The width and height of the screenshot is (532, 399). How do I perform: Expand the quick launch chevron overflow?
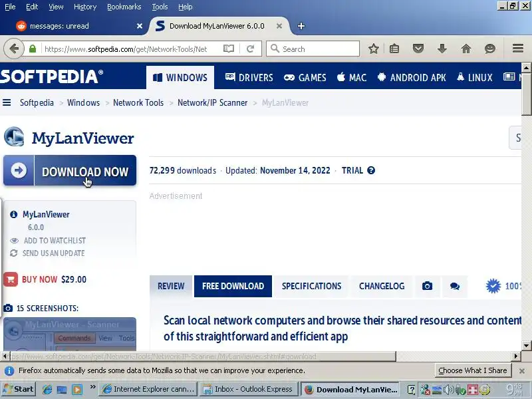point(92,387)
